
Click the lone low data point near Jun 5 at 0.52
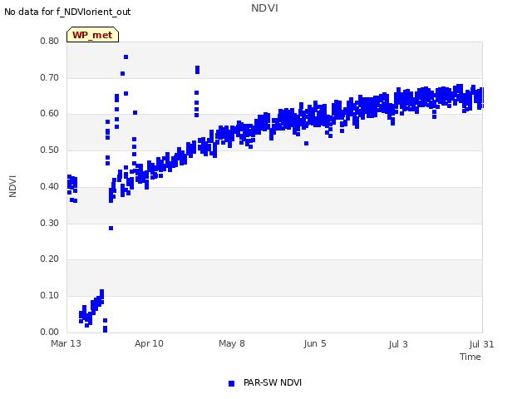307,144
